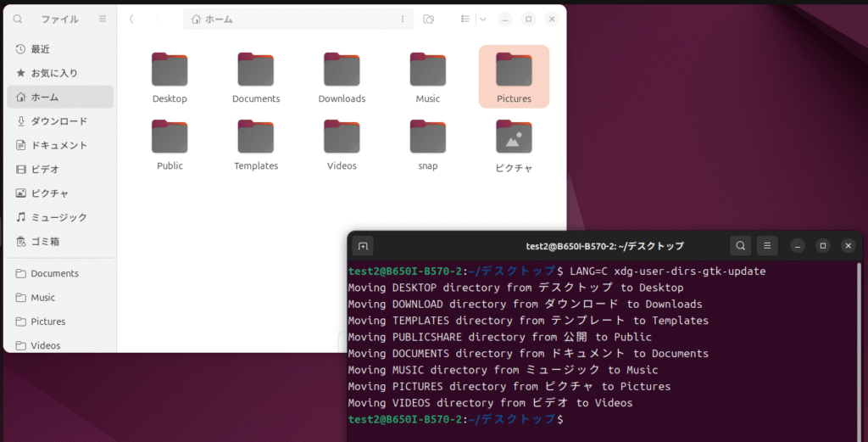
Task: Open a new terminal tab
Action: 363,246
